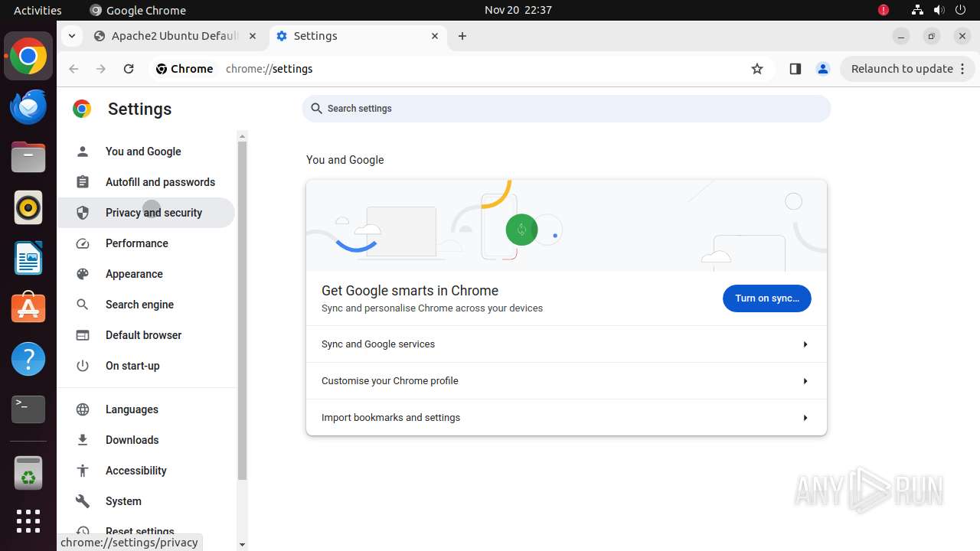980x551 pixels.
Task: Open the dock Trash icon
Action: coord(28,473)
